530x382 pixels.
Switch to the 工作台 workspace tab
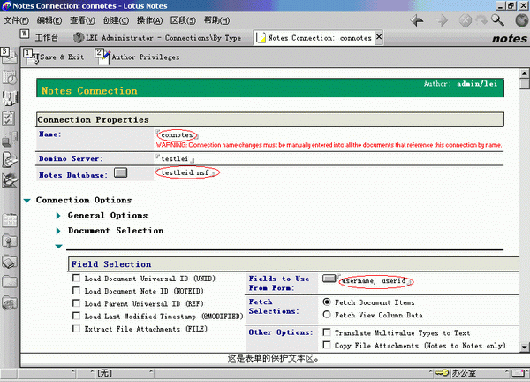46,38
